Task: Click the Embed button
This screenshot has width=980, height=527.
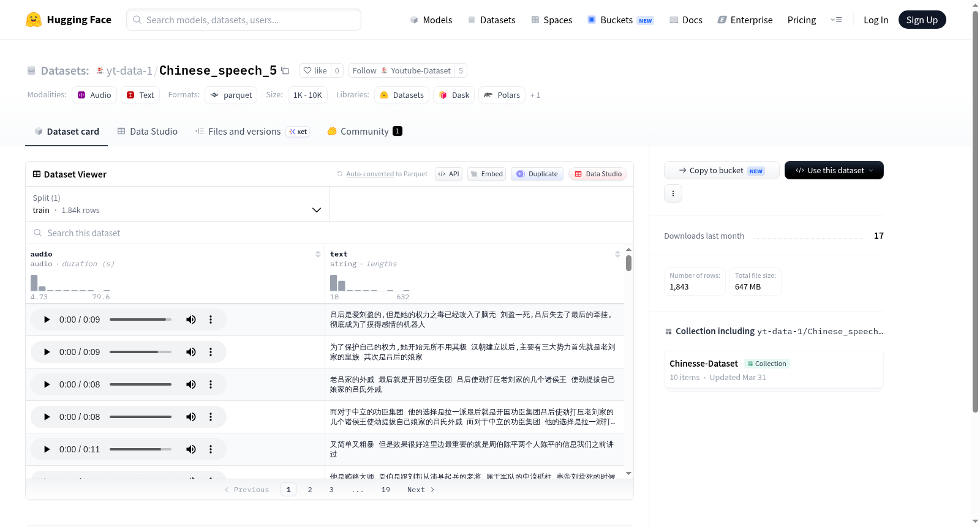Action: 486,174
